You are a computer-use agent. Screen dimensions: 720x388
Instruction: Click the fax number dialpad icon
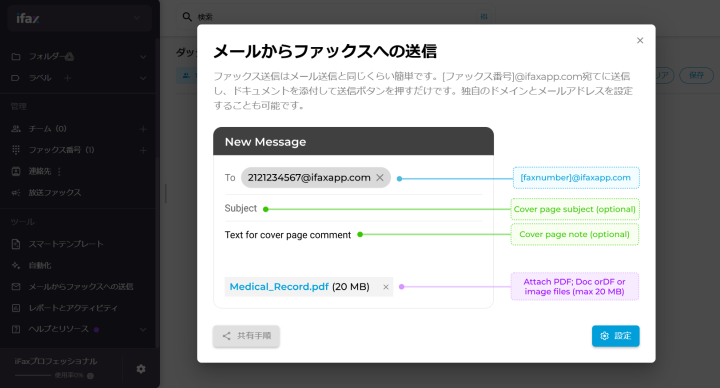(x=16, y=150)
